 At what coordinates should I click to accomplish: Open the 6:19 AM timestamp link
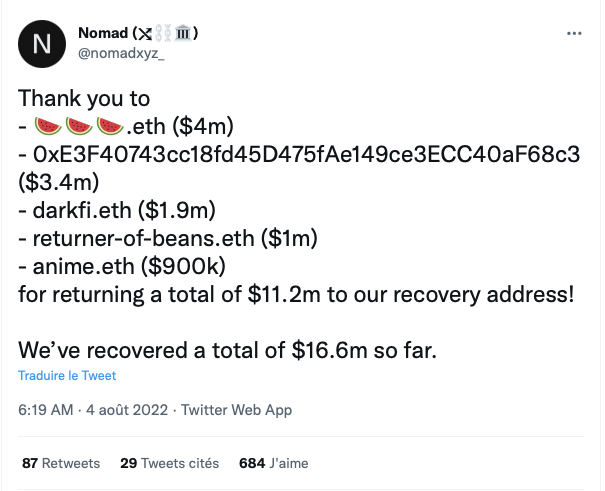(x=46, y=410)
